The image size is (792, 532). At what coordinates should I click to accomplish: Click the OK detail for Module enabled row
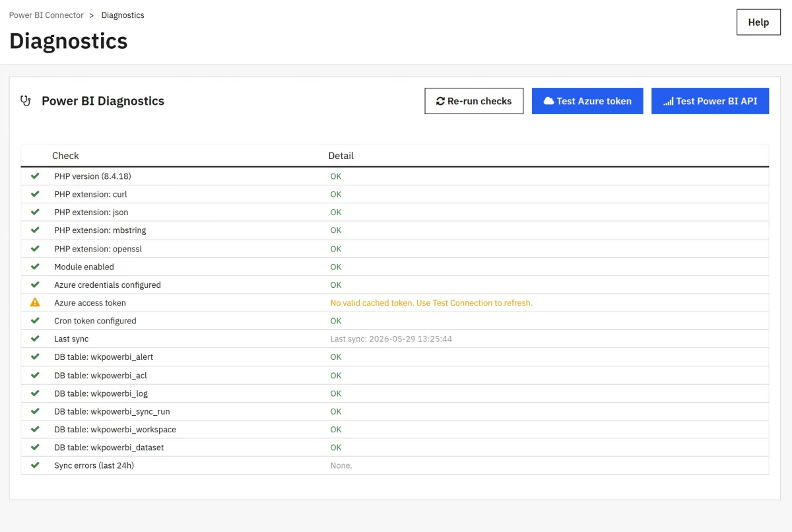336,267
